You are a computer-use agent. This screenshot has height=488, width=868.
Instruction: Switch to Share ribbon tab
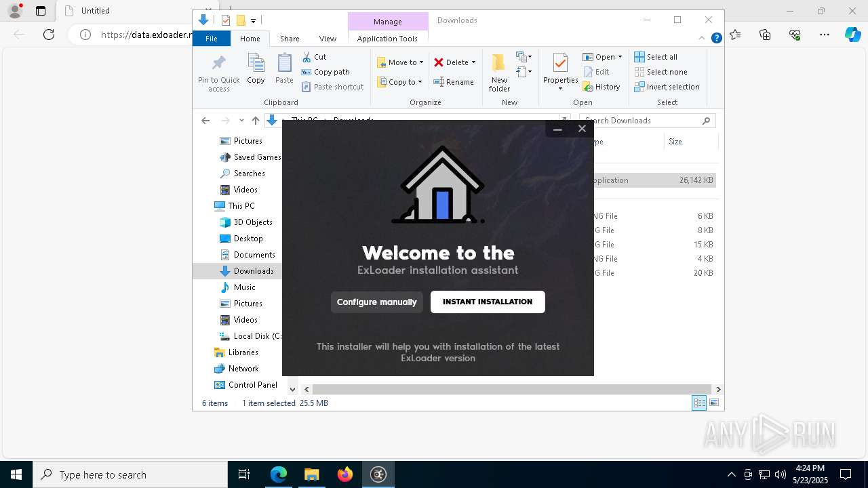(290, 39)
